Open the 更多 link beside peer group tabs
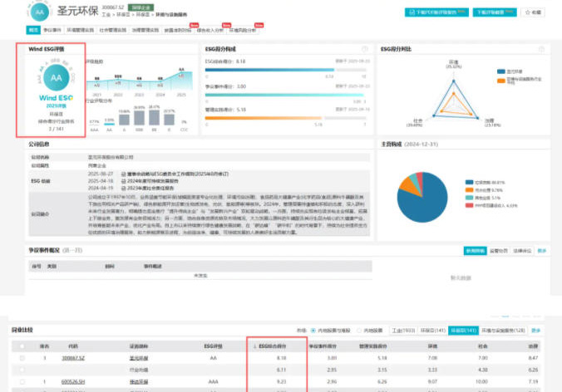This screenshot has height=392, width=562. 536,331
